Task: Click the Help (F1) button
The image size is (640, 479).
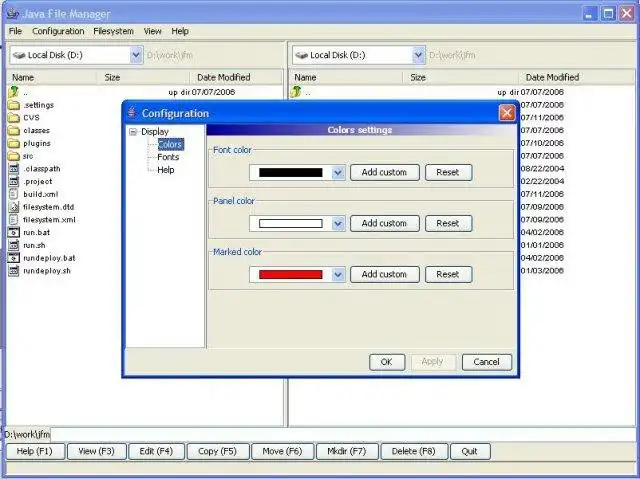Action: pos(35,451)
